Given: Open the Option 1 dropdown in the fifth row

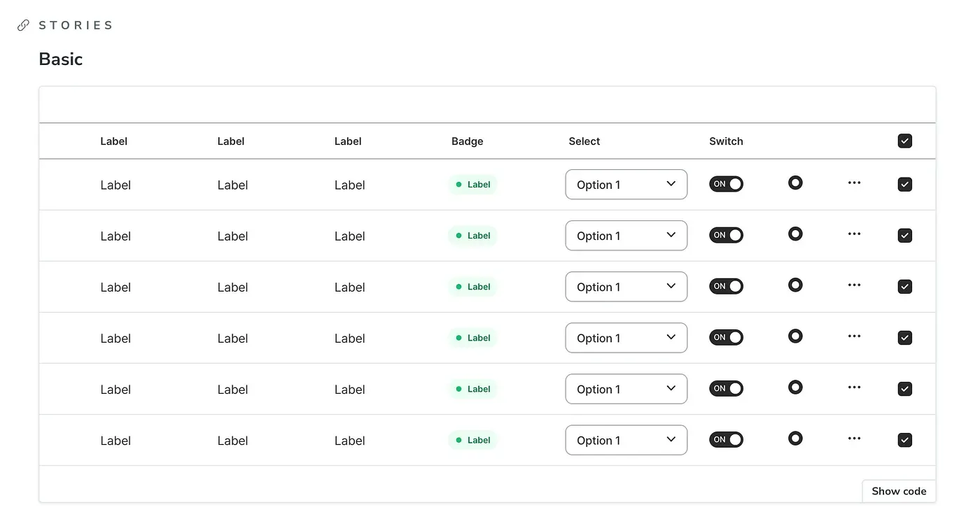Looking at the screenshot, I should click(626, 389).
